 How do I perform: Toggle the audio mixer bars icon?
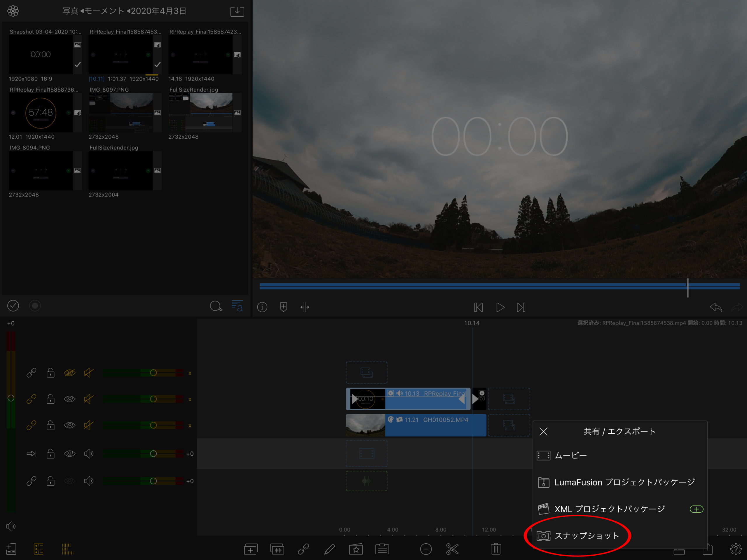tap(67, 549)
